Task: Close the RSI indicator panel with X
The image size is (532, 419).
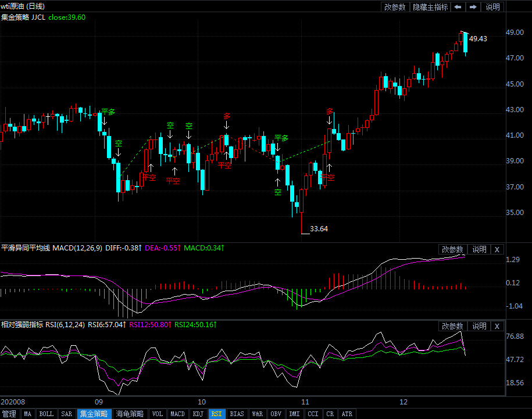Action: pos(497,326)
